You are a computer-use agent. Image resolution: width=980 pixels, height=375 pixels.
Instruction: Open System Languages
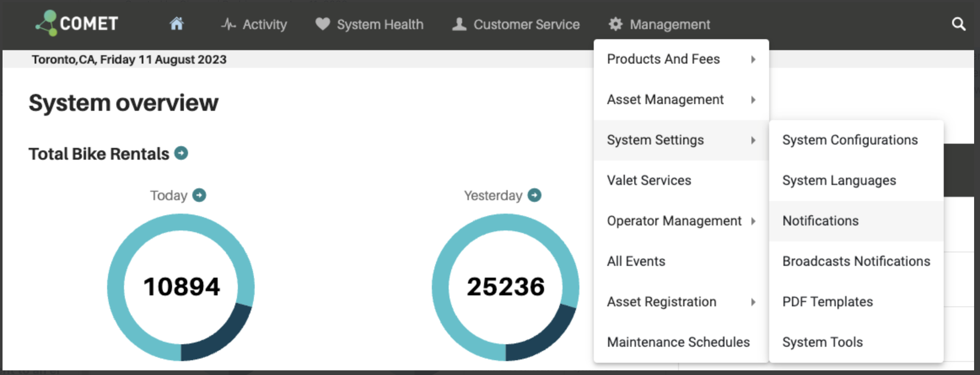coord(856,181)
